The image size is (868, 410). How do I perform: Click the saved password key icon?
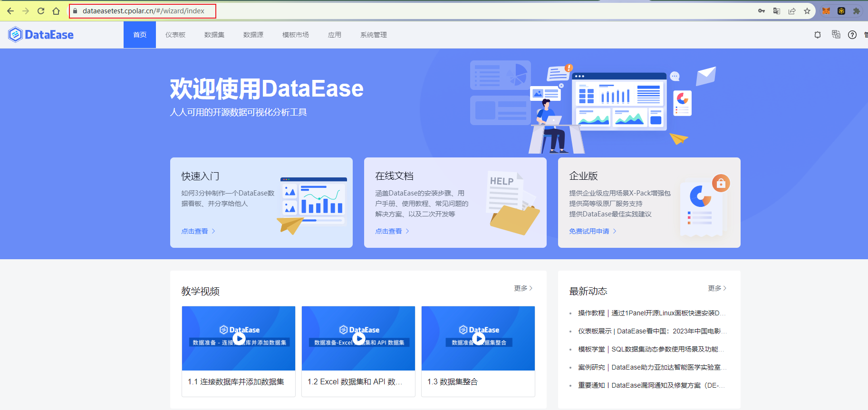[x=762, y=11]
